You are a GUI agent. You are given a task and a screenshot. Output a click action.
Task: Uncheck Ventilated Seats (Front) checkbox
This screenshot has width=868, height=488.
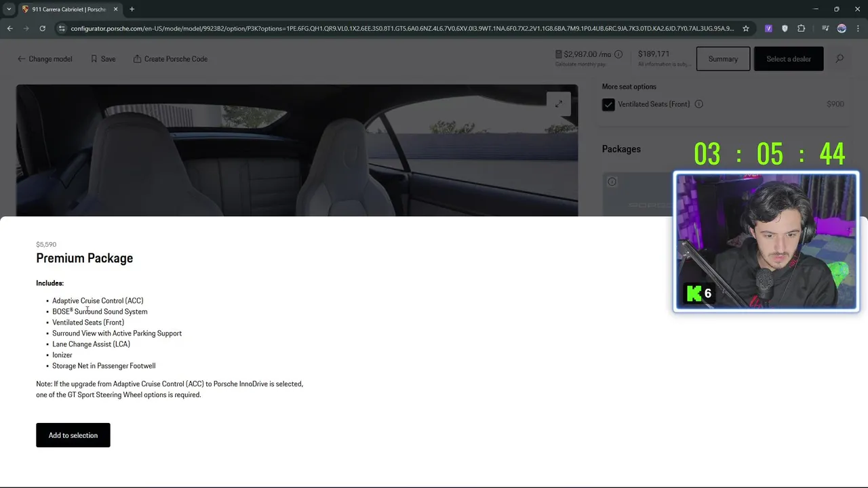point(608,104)
